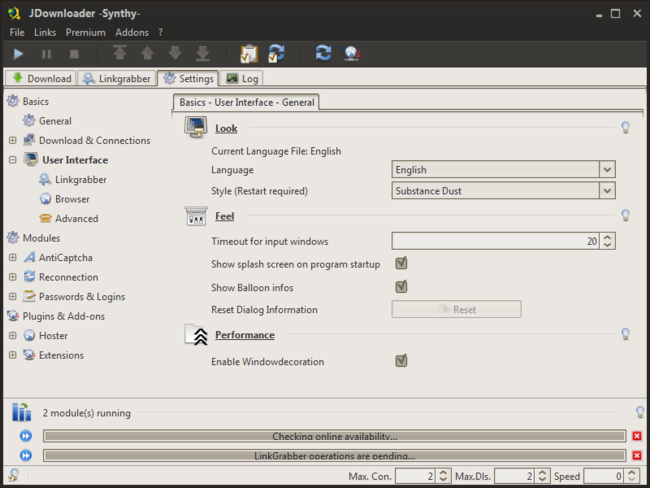
Task: Move selection up arrow icon
Action: 148,53
